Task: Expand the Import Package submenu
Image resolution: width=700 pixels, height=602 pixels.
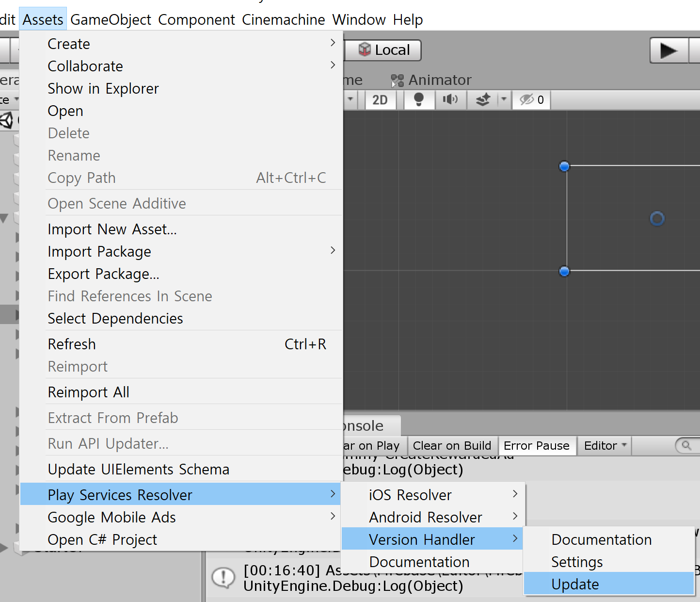Action: point(181,251)
